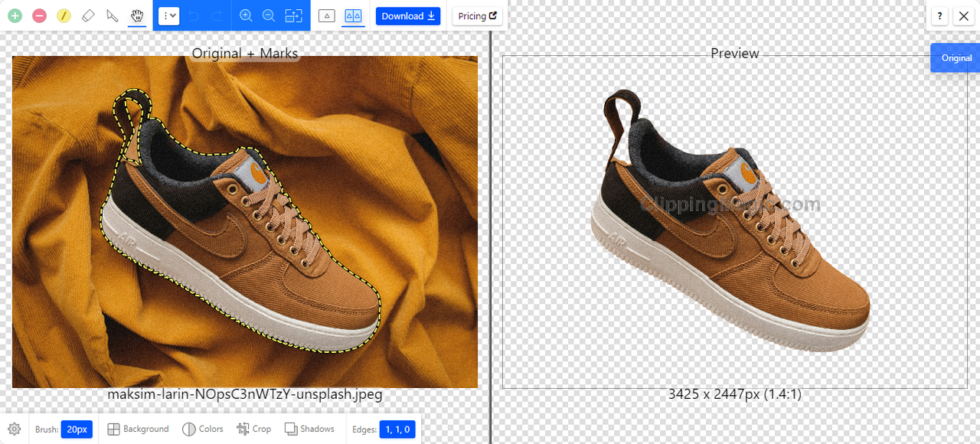
Task: Select the green Keep marker tool
Action: pyautogui.click(x=15, y=15)
